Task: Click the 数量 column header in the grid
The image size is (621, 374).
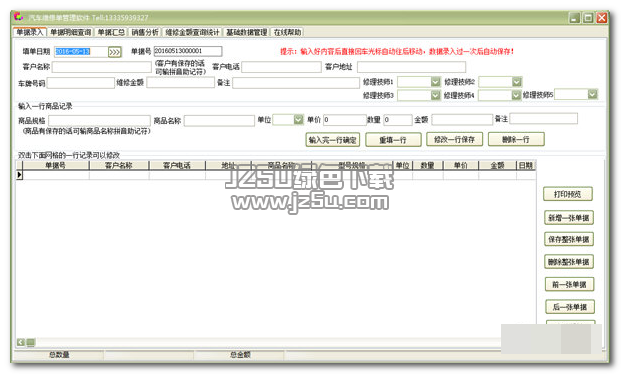Action: [428, 166]
